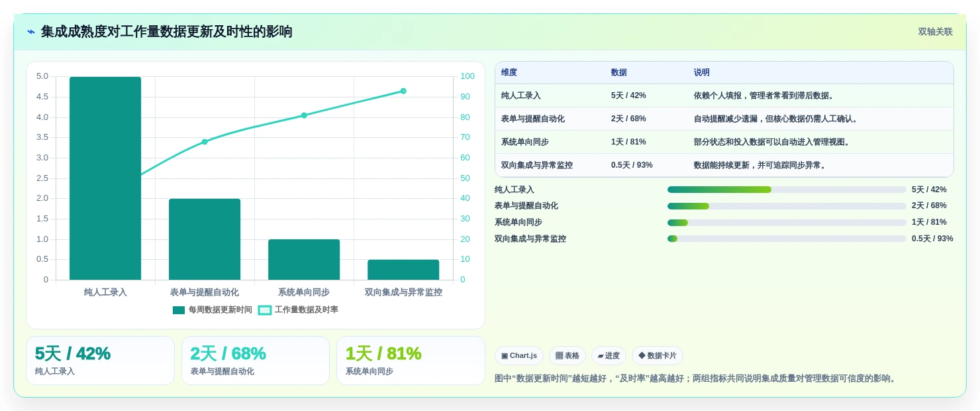Toggle the 工作量数据及时率 legend item

tap(298, 310)
